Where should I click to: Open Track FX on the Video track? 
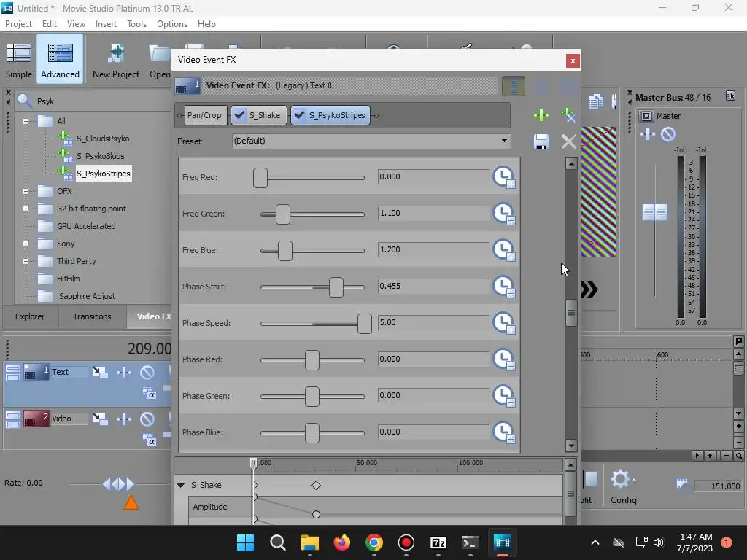(124, 419)
